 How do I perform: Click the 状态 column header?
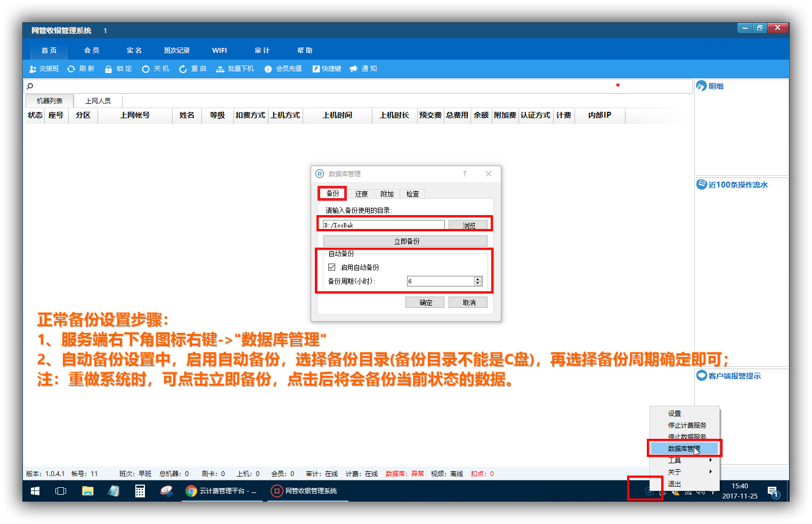tap(35, 115)
